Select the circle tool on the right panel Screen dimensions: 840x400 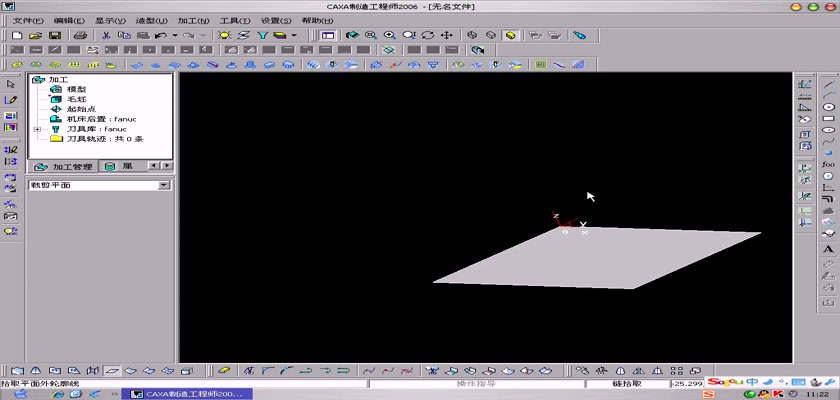coord(828,107)
